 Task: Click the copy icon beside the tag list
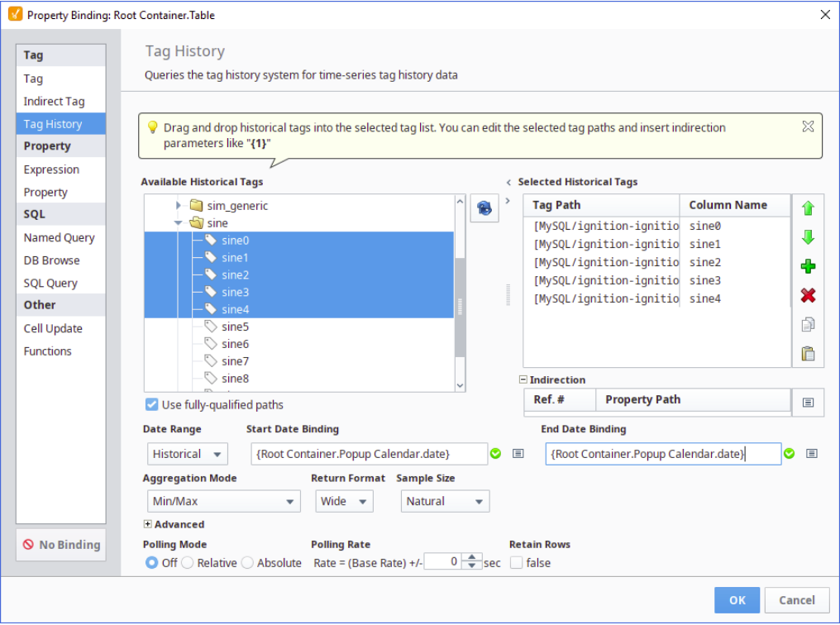coord(808,324)
